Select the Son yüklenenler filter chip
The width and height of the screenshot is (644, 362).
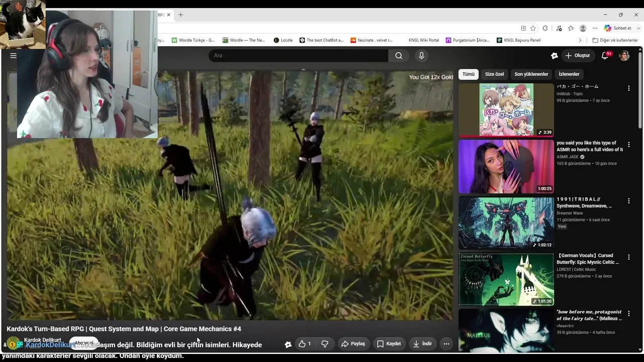(531, 74)
